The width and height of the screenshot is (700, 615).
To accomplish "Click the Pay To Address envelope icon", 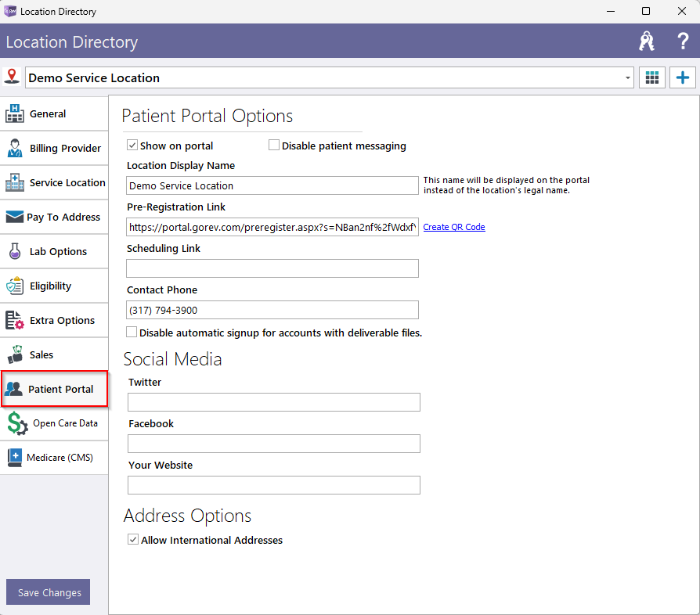I will pyautogui.click(x=15, y=217).
